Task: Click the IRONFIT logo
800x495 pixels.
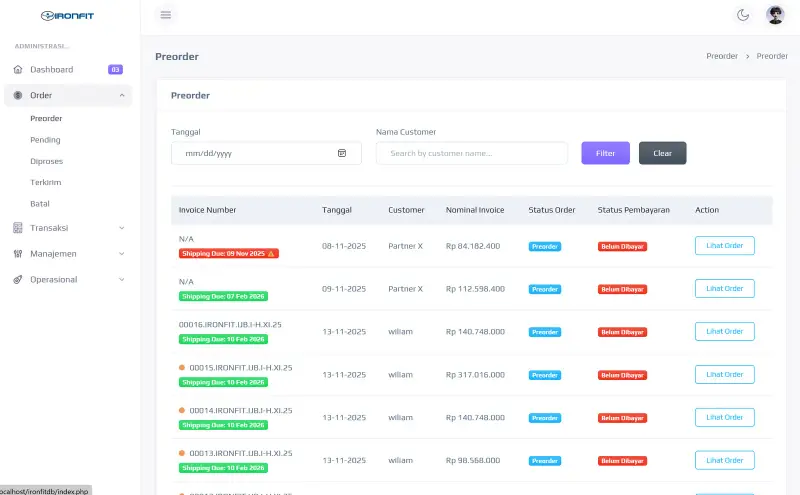Action: click(67, 16)
